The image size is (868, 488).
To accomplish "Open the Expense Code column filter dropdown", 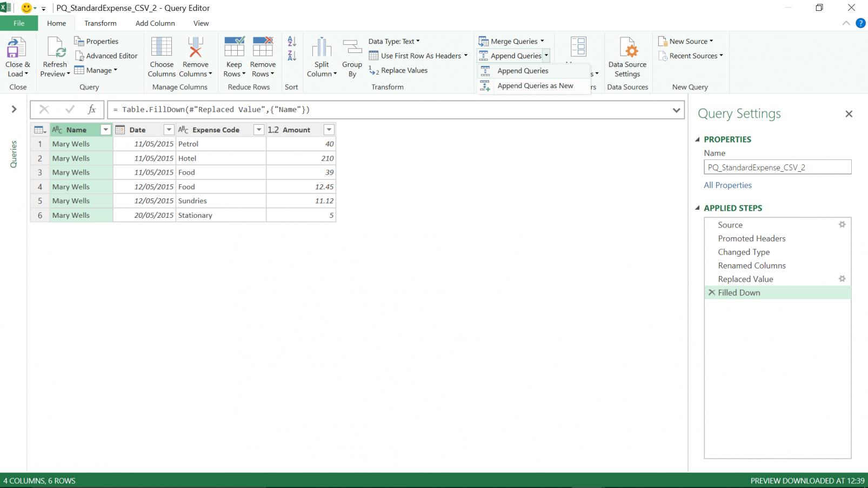I will (259, 130).
